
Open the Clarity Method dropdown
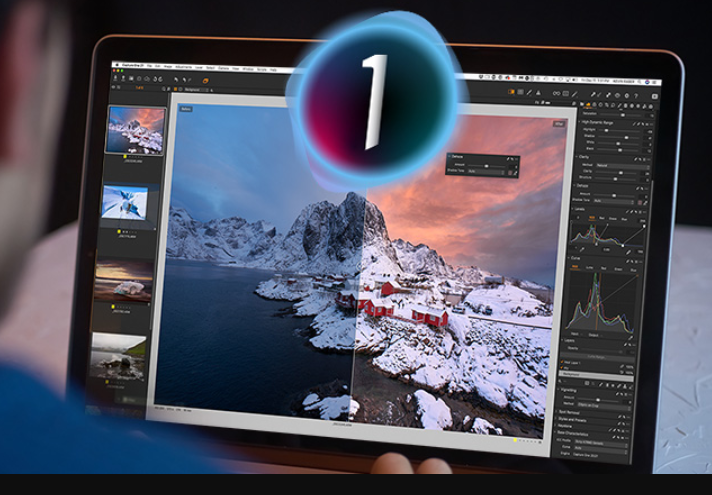(x=622, y=166)
